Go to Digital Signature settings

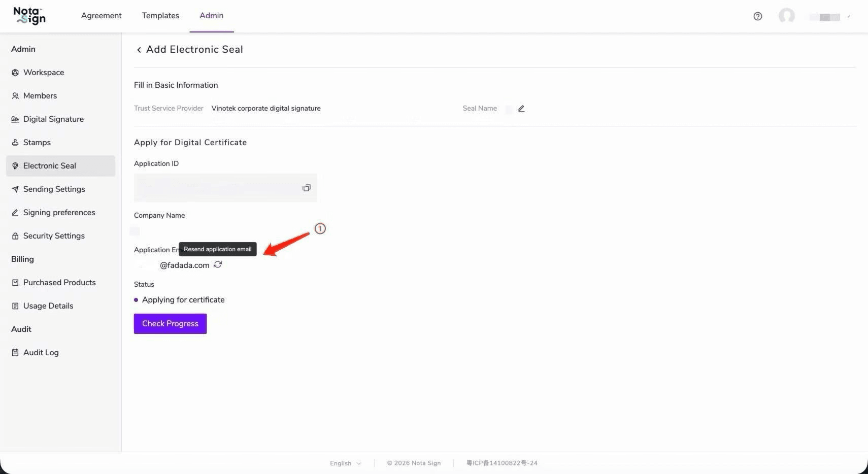(60, 119)
